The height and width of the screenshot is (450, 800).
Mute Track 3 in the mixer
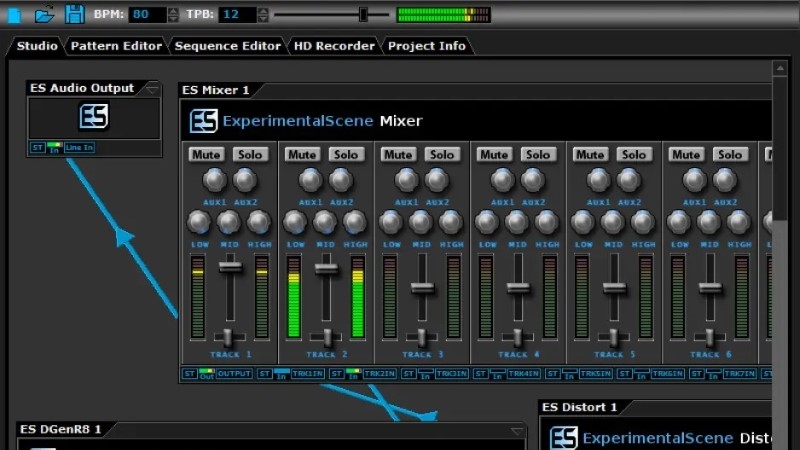[x=398, y=155]
